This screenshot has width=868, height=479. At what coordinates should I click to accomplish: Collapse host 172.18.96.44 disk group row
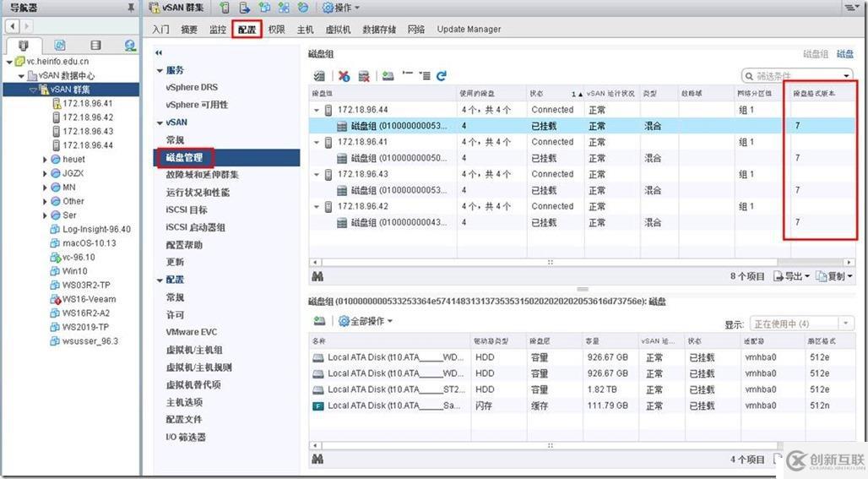pyautogui.click(x=317, y=110)
